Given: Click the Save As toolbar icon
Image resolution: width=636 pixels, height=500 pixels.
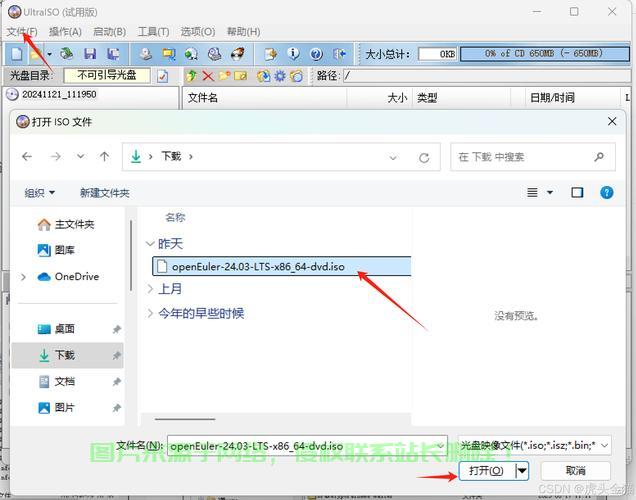Looking at the screenshot, I should [x=113, y=54].
